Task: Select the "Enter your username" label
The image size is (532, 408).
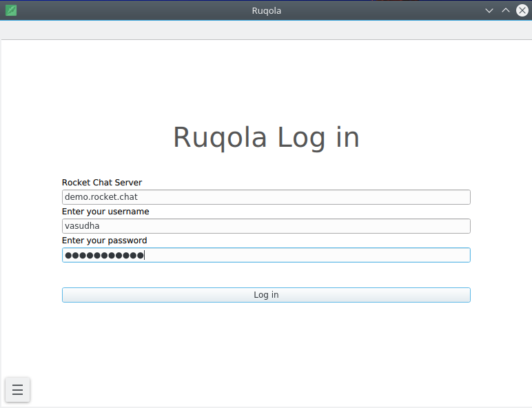Action: (x=105, y=212)
